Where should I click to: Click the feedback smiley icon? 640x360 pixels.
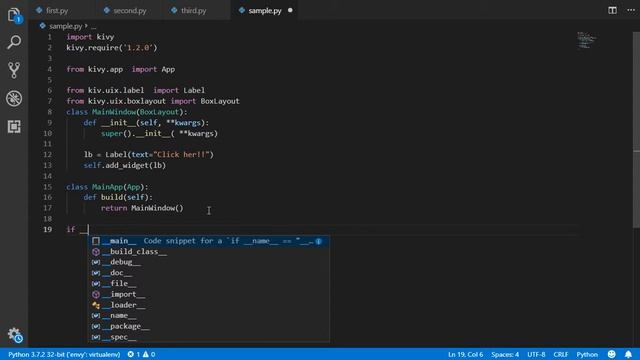[x=611, y=354]
